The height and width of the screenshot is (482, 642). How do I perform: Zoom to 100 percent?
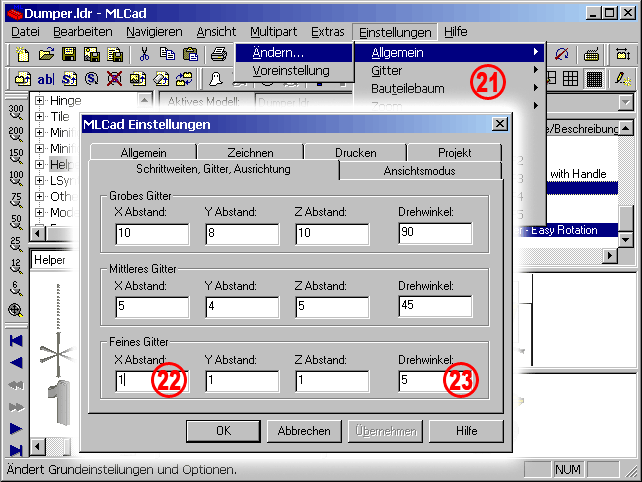16,178
